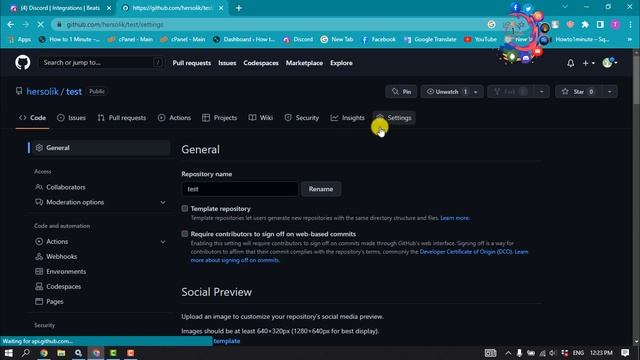Open the user avatar menu

click(x=610, y=63)
